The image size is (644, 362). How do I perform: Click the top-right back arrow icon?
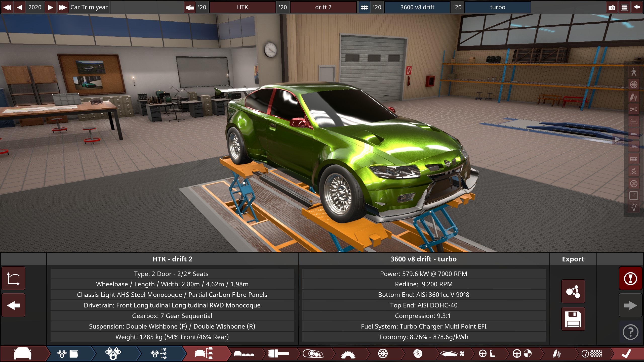[637, 7]
